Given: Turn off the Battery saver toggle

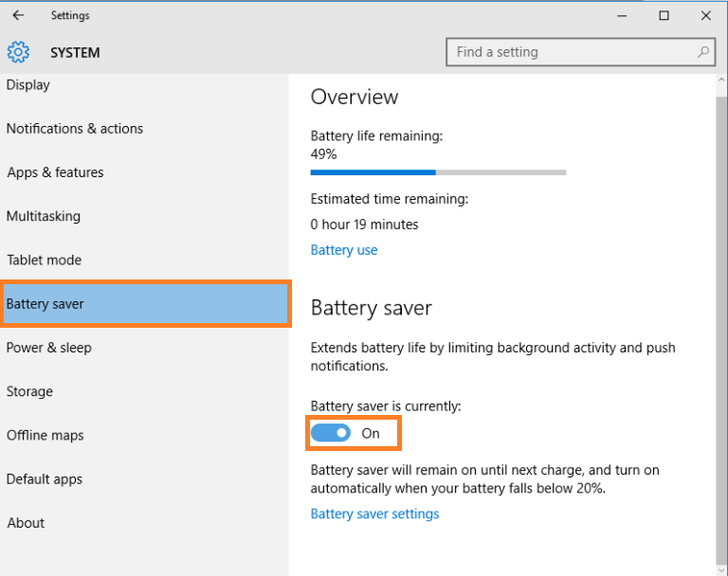Looking at the screenshot, I should [331, 433].
